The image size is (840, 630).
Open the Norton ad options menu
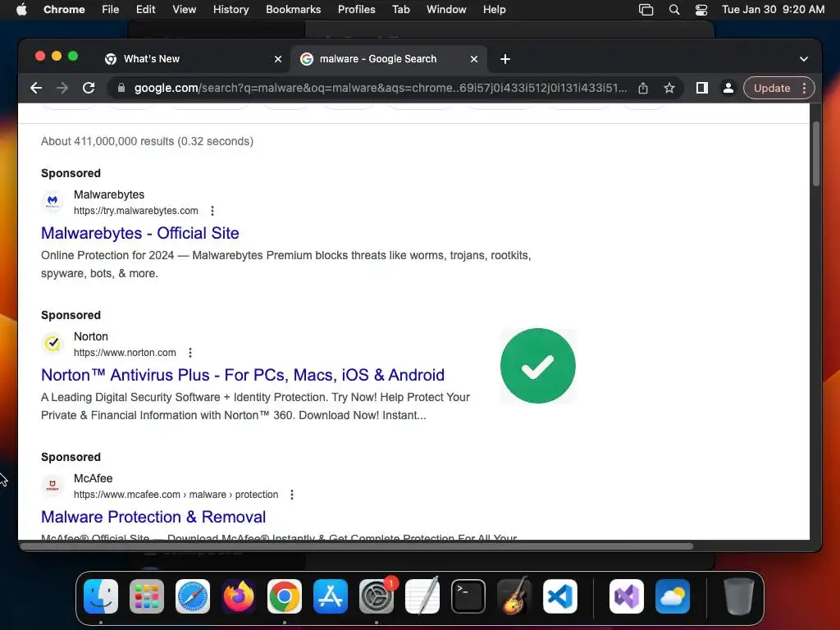(x=190, y=353)
